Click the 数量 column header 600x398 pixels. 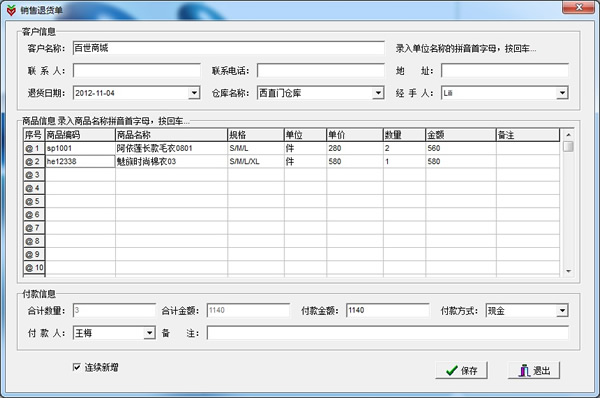404,135
